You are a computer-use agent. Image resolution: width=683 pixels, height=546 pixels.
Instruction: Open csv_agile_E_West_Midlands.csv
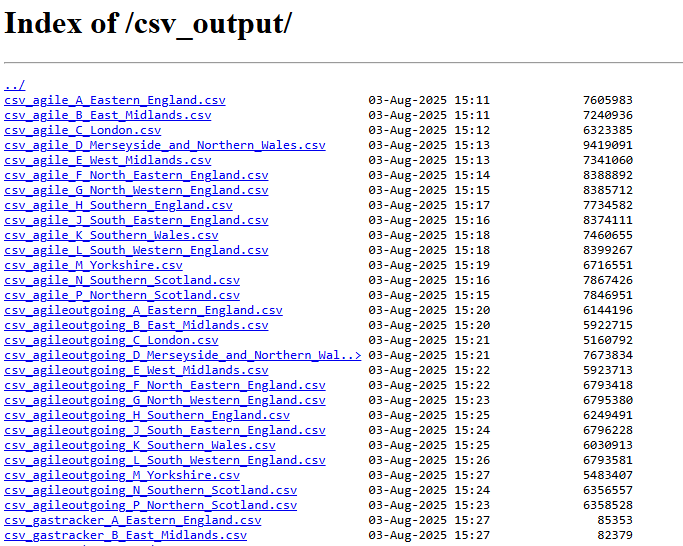(x=108, y=160)
